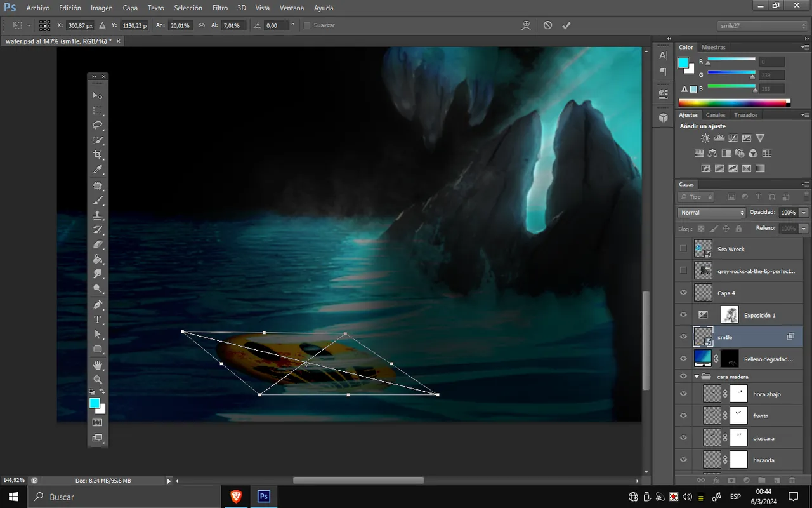The height and width of the screenshot is (508, 812).
Task: Select the Pen tool
Action: (x=98, y=305)
